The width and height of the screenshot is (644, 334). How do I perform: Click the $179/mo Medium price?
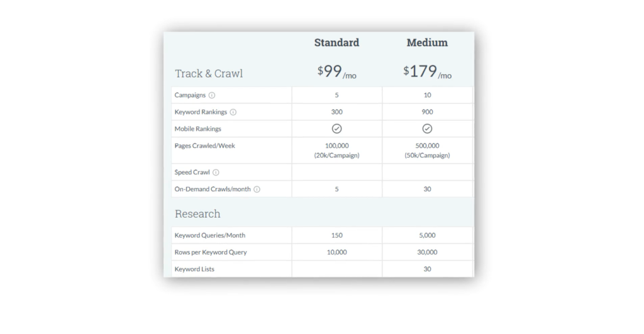pyautogui.click(x=427, y=72)
